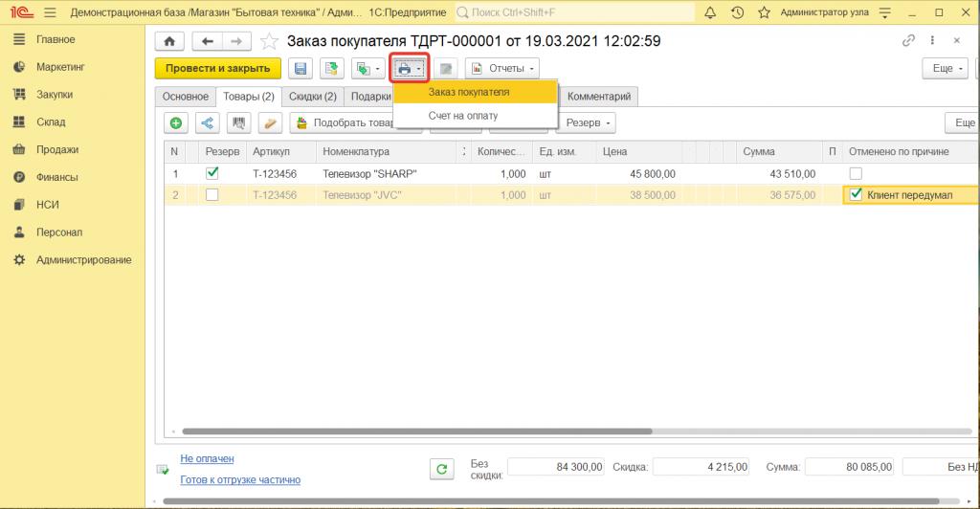The height and width of the screenshot is (509, 980).
Task: Click the barcode scan icon in the goods toolbar
Action: pyautogui.click(x=239, y=122)
